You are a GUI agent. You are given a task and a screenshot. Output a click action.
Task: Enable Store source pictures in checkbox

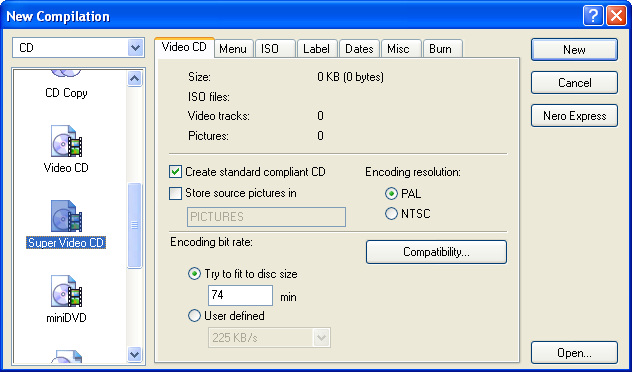tap(175, 193)
